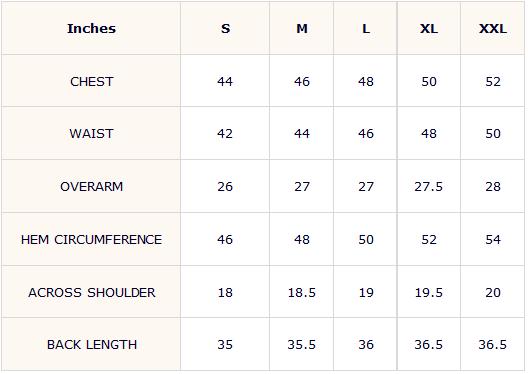Select the S size column header

pyautogui.click(x=225, y=29)
